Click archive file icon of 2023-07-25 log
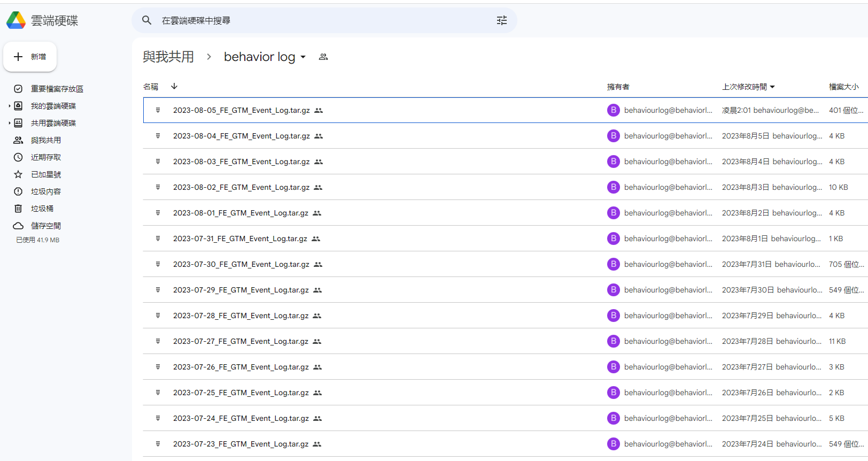Viewport: 868px width, 461px height. point(158,393)
